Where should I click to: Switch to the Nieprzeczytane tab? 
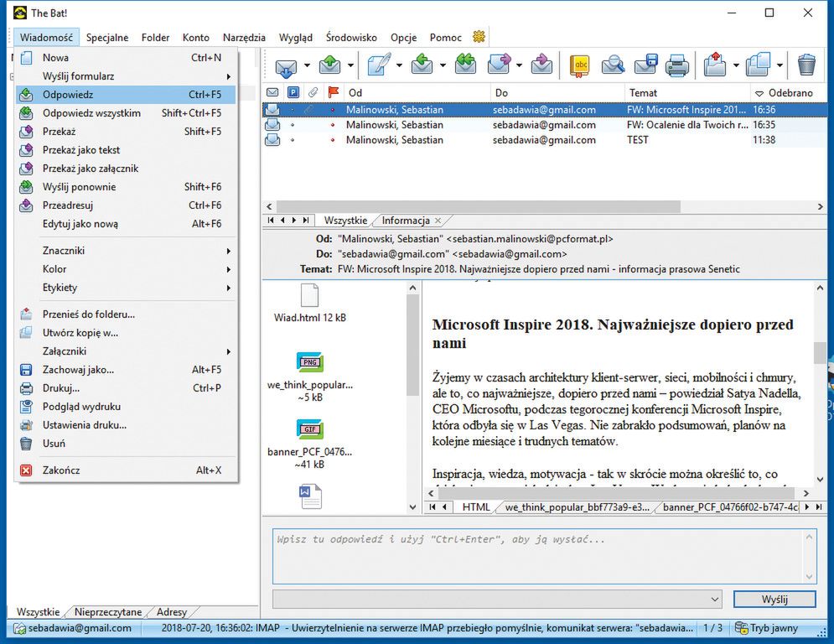pyautogui.click(x=108, y=612)
